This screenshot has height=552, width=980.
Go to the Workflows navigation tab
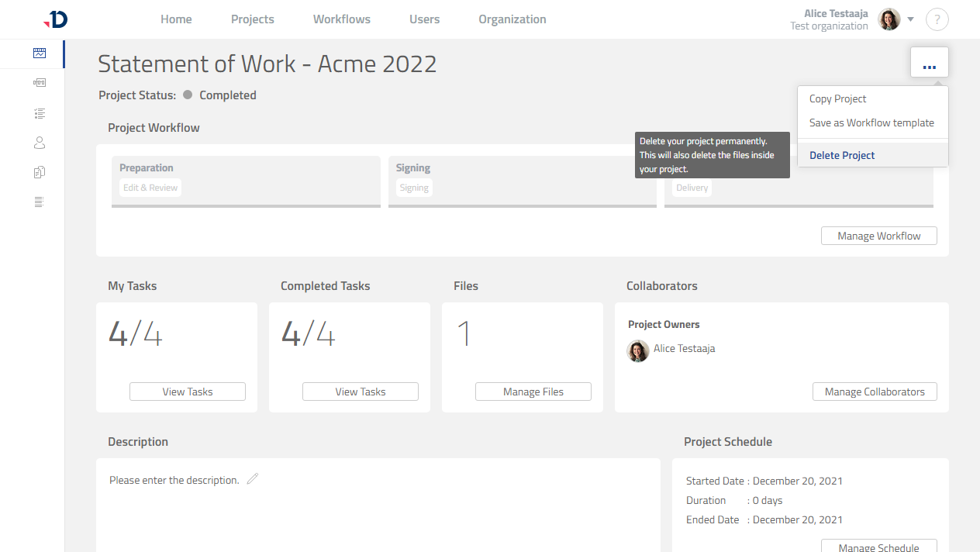341,19
